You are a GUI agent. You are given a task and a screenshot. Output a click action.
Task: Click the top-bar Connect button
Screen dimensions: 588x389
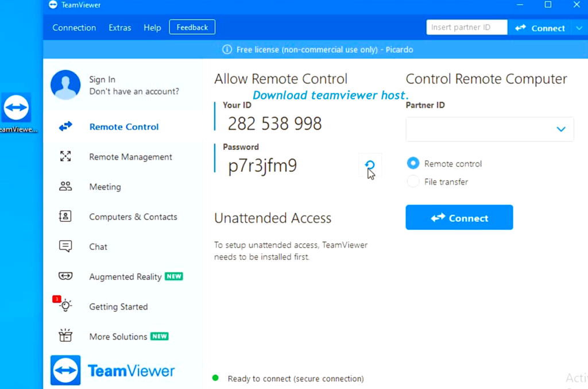tap(540, 28)
